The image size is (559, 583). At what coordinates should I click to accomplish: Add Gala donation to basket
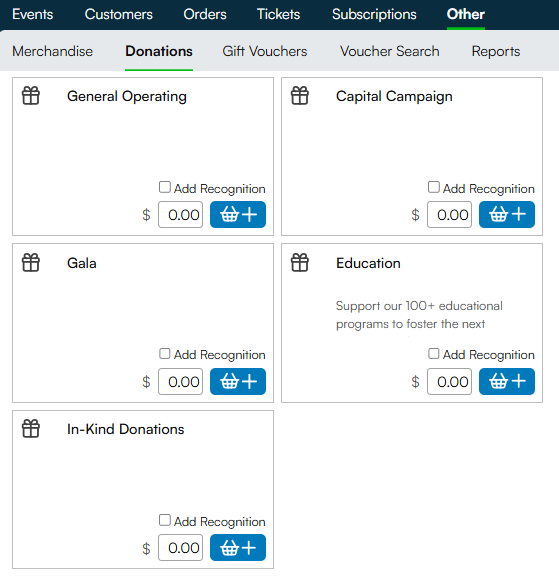[238, 381]
